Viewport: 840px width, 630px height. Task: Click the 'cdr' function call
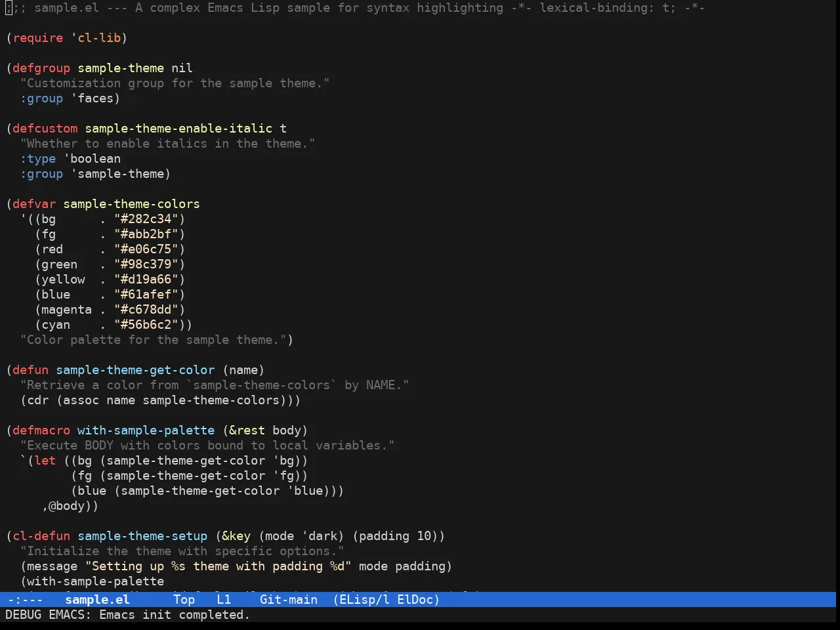[38, 400]
